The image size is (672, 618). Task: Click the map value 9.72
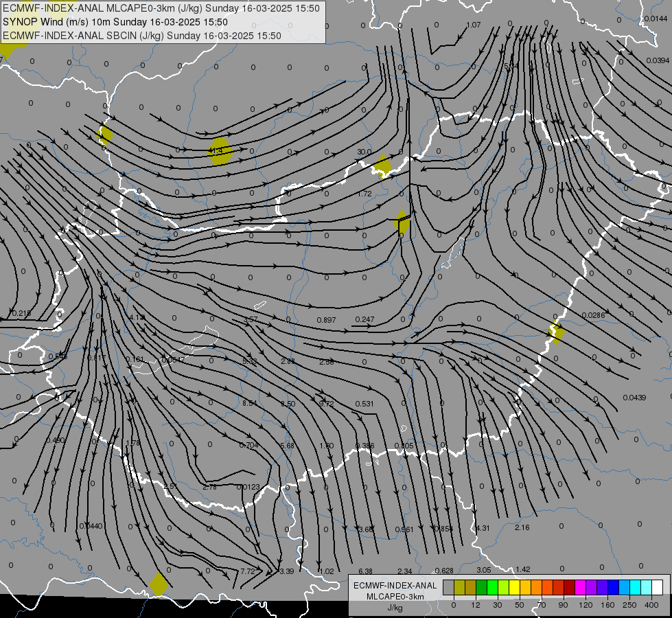tap(327, 404)
